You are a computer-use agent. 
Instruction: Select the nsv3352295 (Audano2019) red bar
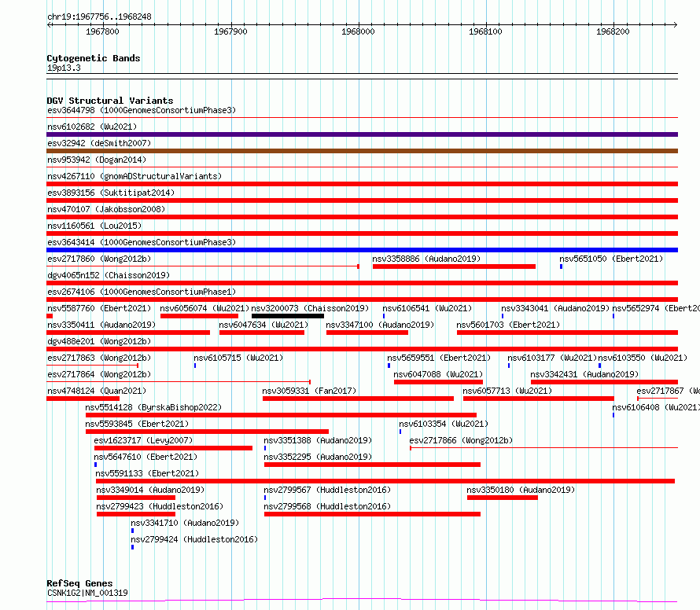372,465
